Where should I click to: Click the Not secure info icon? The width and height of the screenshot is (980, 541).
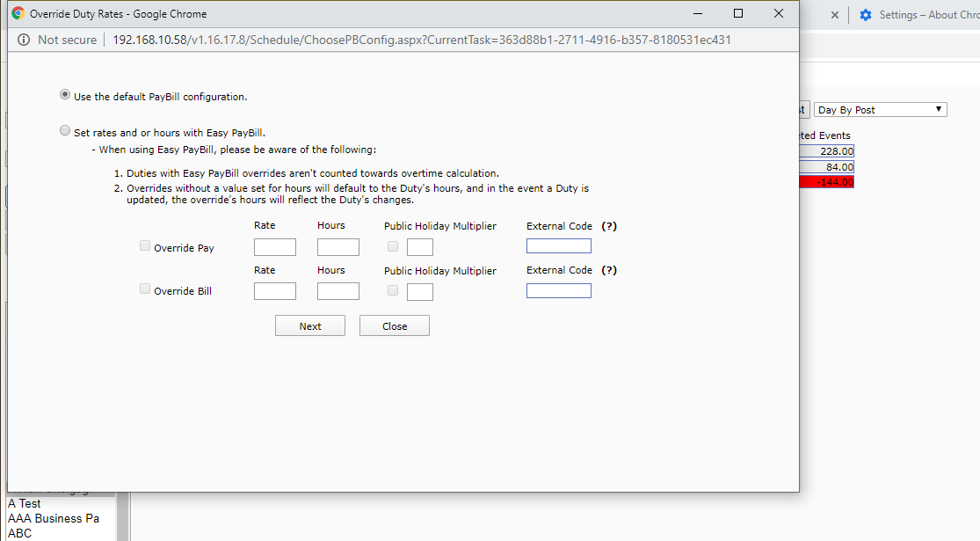23,40
